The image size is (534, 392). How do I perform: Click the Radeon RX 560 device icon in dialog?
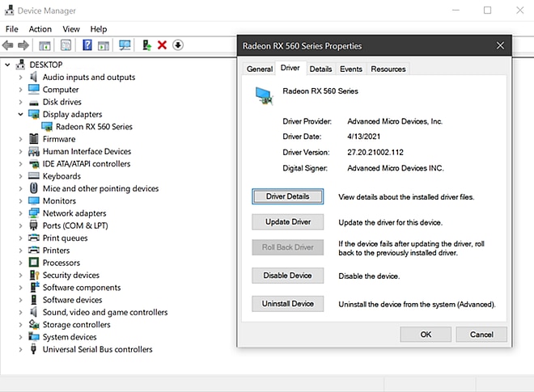[265, 96]
